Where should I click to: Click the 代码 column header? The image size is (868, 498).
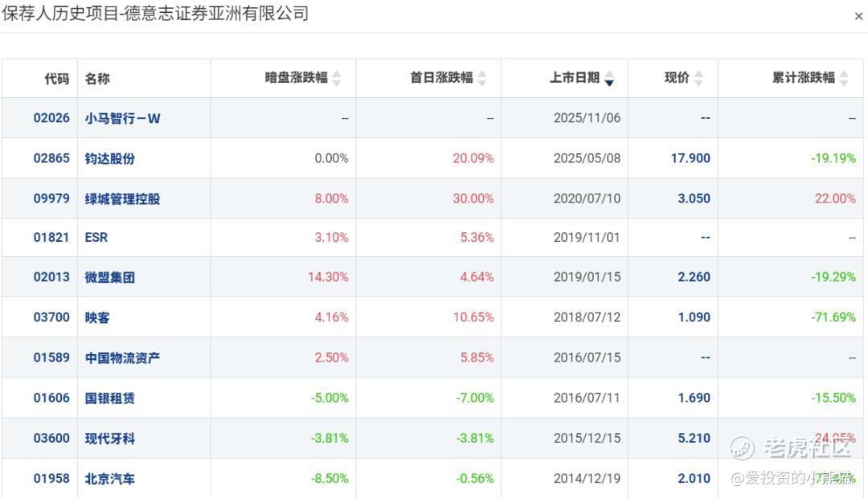(x=57, y=79)
